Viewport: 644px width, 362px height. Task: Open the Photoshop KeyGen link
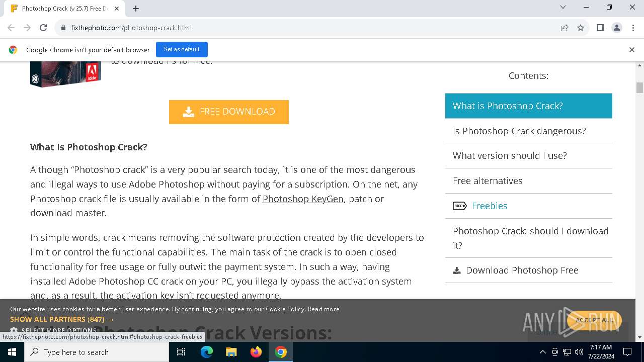pos(303,199)
